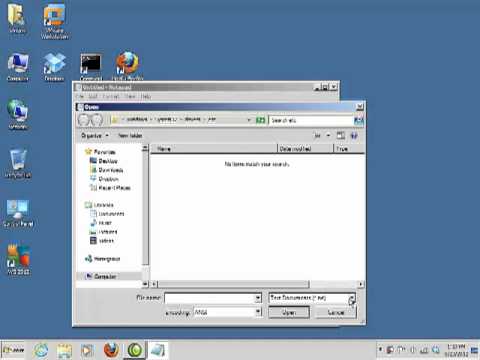480x360 pixels.
Task: Click the change view icon in dialog toolbar
Action: (317, 135)
